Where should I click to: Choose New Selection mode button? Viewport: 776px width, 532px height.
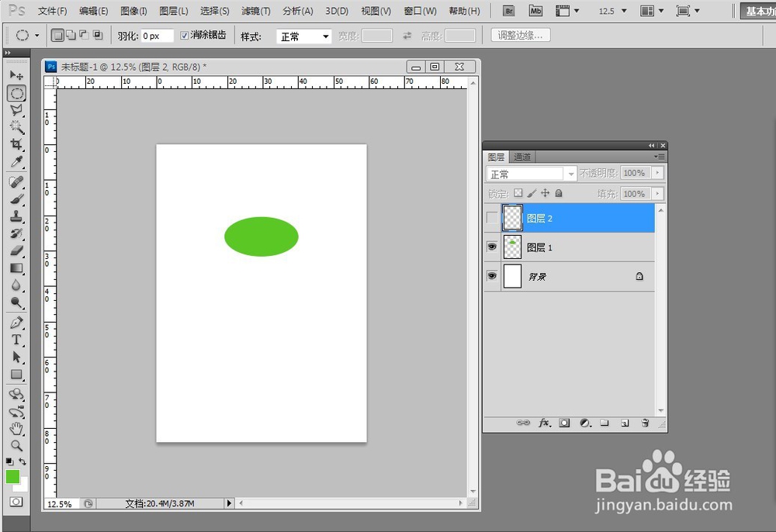coord(58,35)
